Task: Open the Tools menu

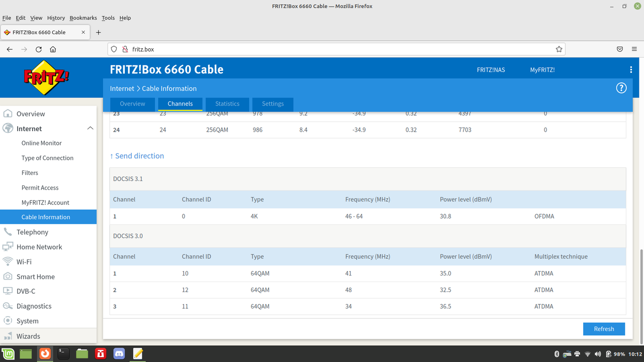Action: pyautogui.click(x=108, y=18)
